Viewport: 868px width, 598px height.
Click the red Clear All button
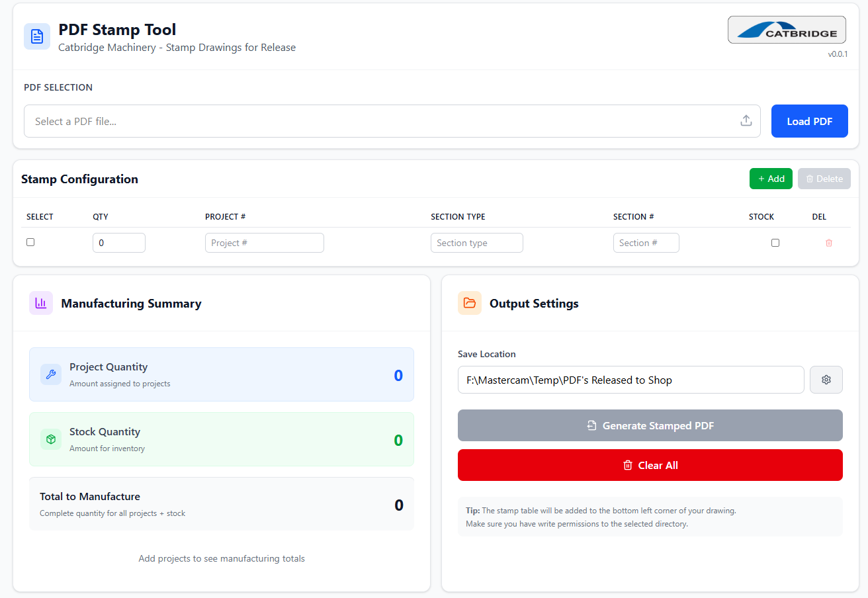(x=650, y=465)
